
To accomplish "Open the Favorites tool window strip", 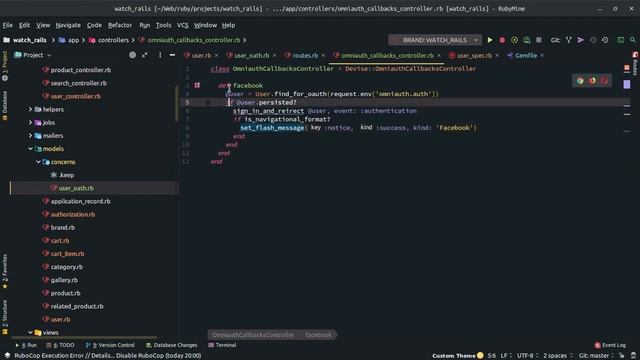I will point(5,271).
